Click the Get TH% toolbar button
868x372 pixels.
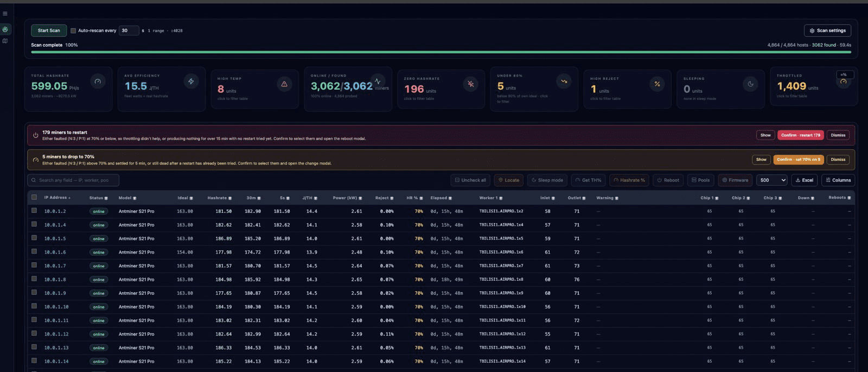coord(589,180)
